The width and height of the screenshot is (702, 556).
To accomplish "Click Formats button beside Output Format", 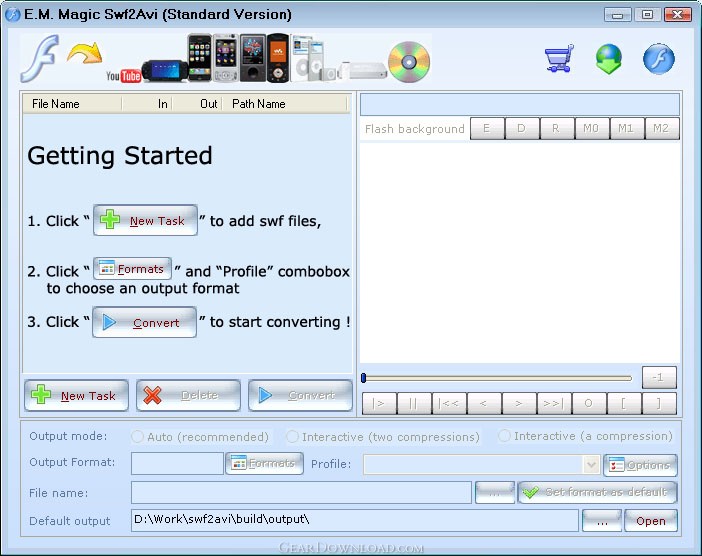I will 264,463.
